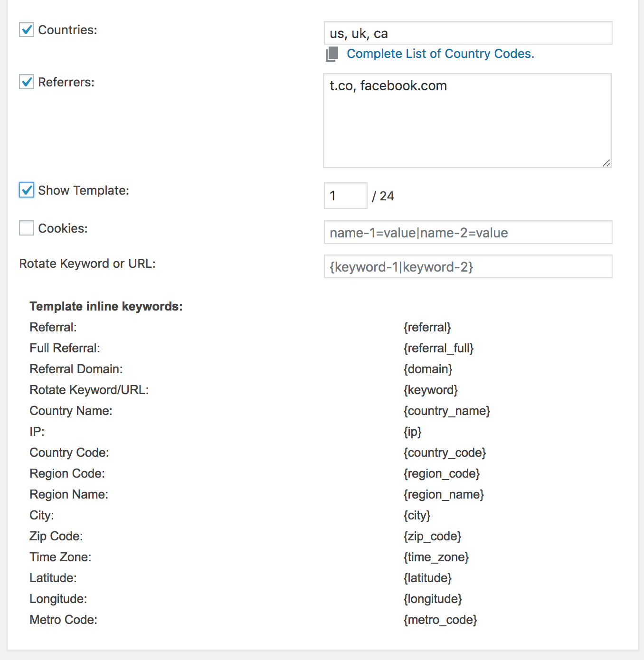Screen dimensions: 644x660
Task: Select the Show Template number field
Action: click(346, 196)
